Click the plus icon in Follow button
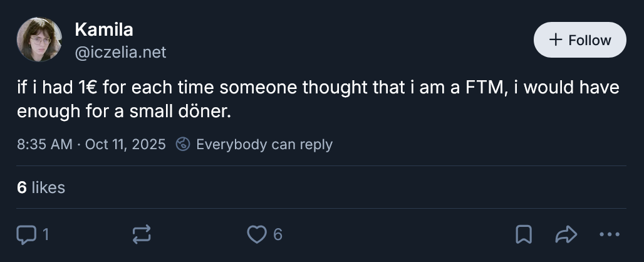This screenshot has height=262, width=644. pos(555,40)
